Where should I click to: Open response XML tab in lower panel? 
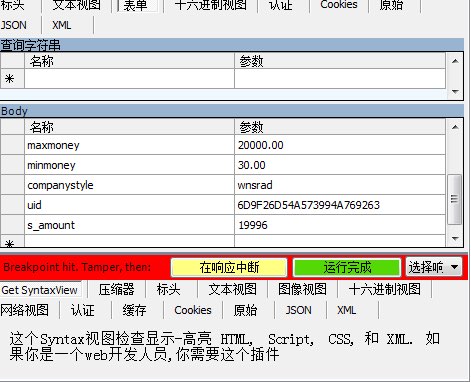[x=346, y=310]
